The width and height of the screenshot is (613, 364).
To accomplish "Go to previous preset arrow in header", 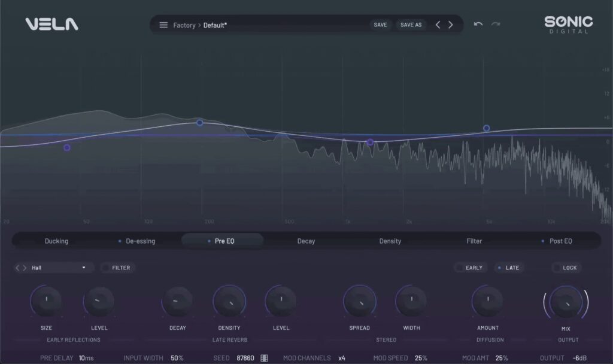I will [438, 25].
